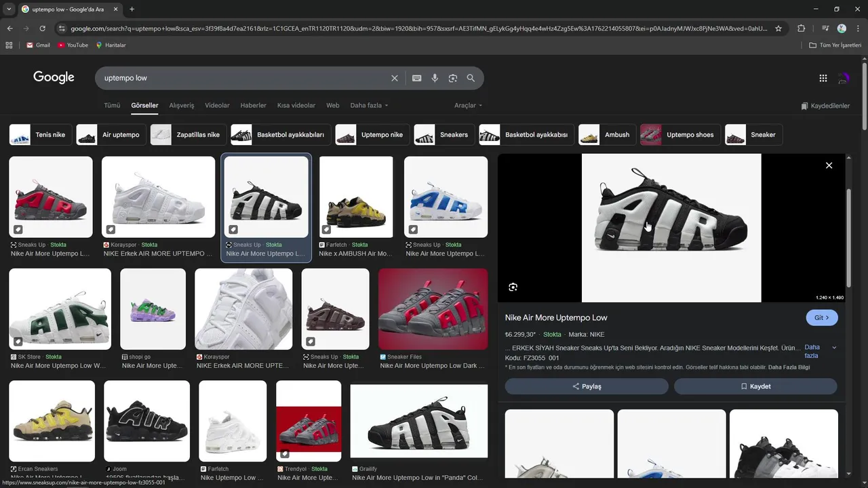This screenshot has height=488, width=868.
Task: Open the Haritalar bookmark
Action: tap(111, 45)
